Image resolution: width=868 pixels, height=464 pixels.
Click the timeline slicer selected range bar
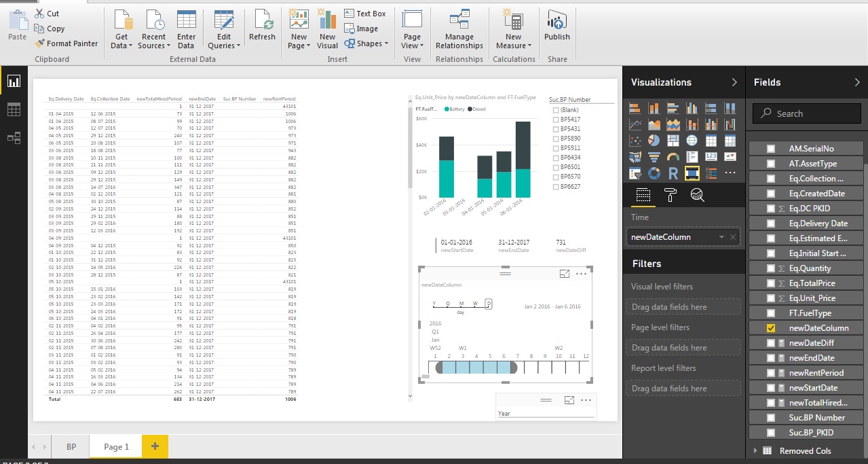[476, 367]
